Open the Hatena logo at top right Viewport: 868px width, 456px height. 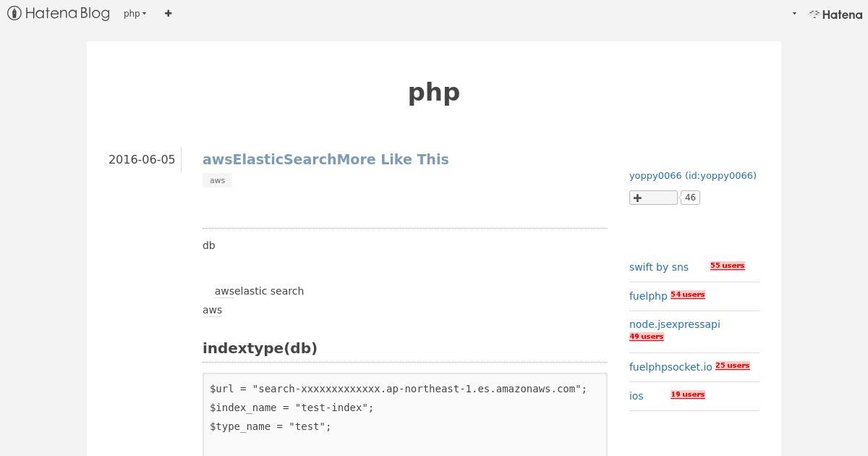click(835, 14)
